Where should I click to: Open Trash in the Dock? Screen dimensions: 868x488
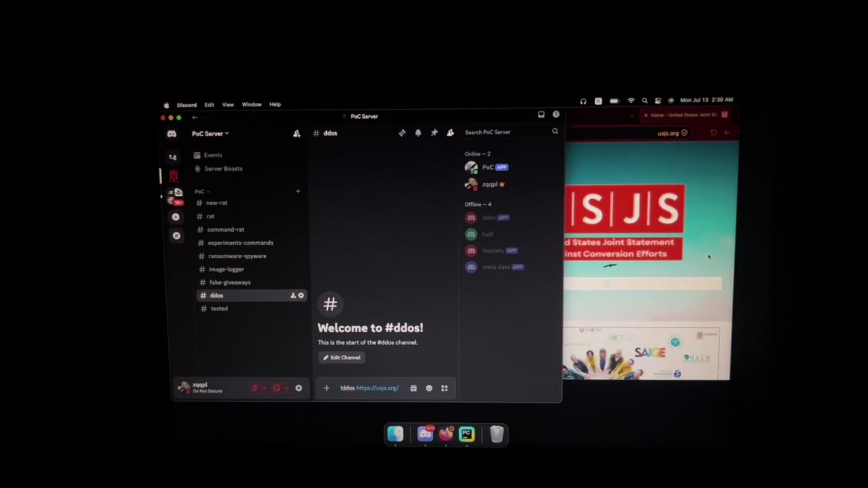click(496, 434)
